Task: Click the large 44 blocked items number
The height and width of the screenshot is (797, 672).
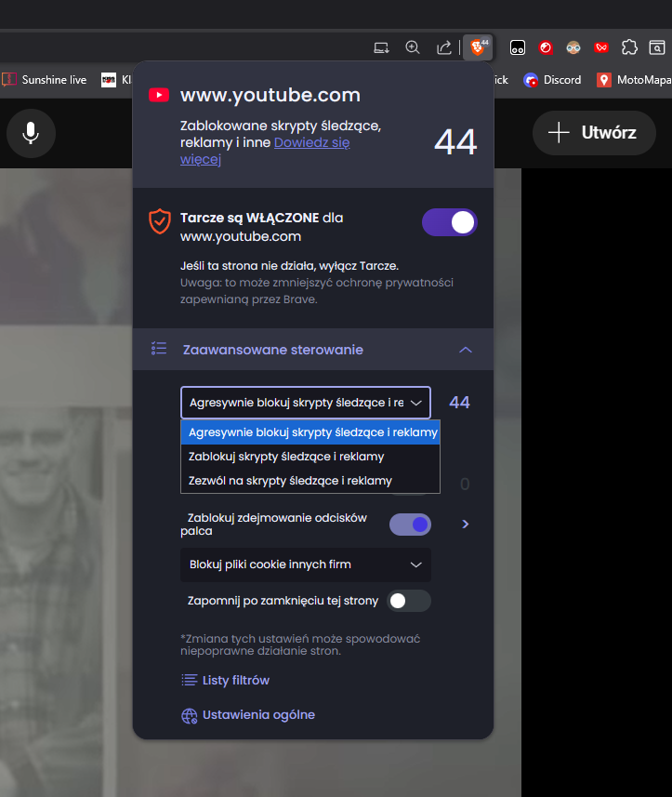Action: [455, 141]
